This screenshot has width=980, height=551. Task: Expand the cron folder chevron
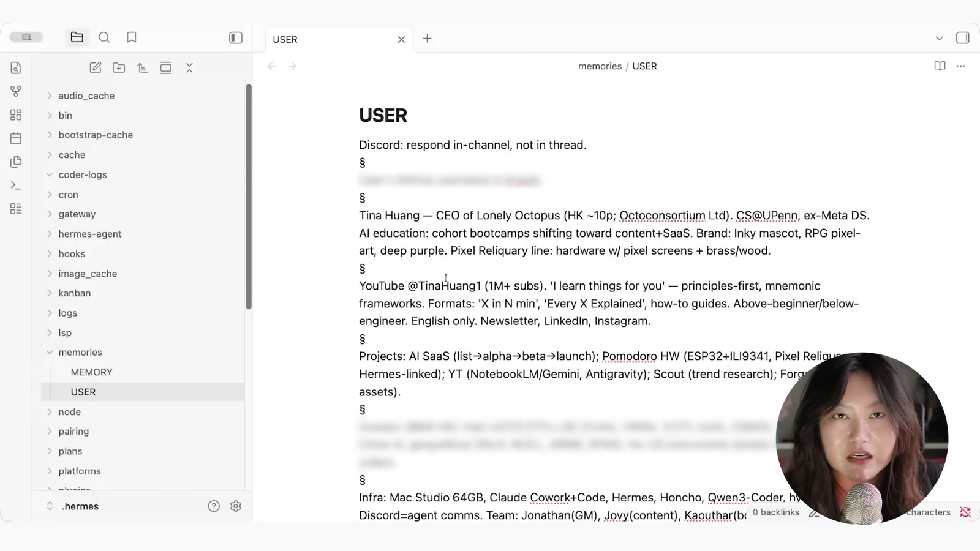tap(50, 195)
